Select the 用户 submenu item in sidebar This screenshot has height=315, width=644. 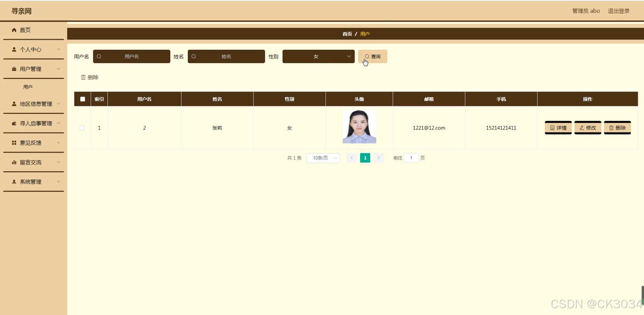click(28, 87)
